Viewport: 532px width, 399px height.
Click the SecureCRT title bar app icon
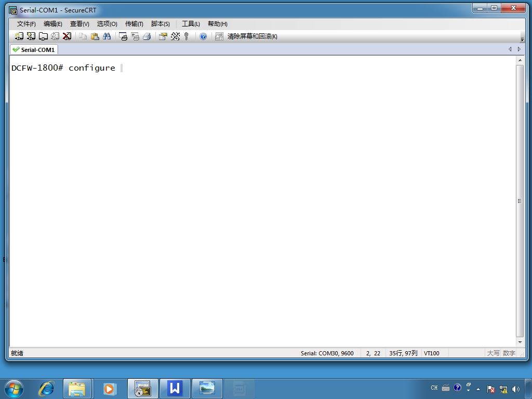(13, 10)
